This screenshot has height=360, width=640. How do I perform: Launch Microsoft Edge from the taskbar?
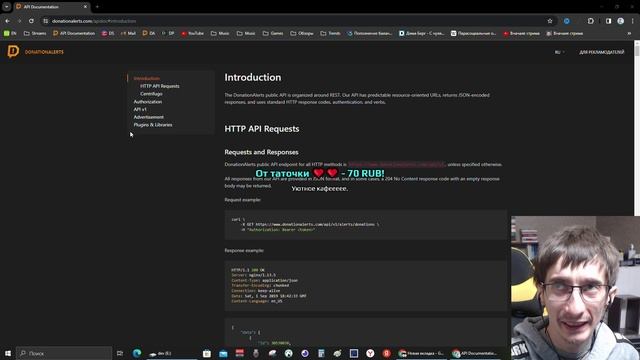pos(137,353)
